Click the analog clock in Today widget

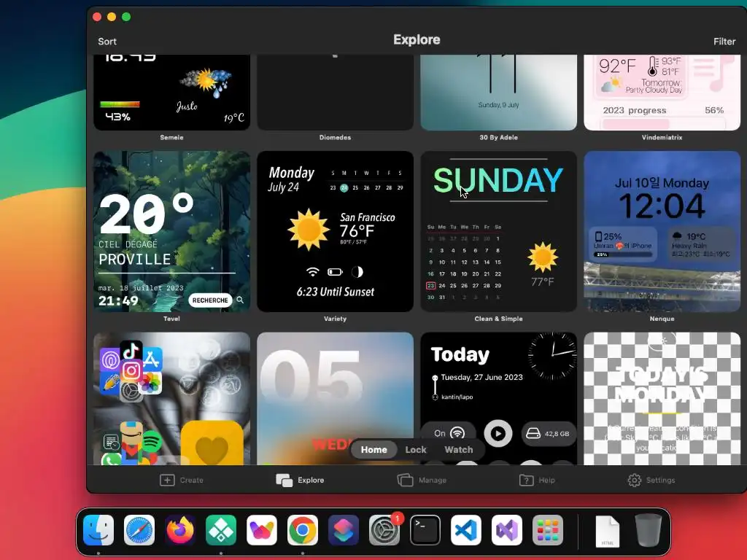pyautogui.click(x=552, y=355)
